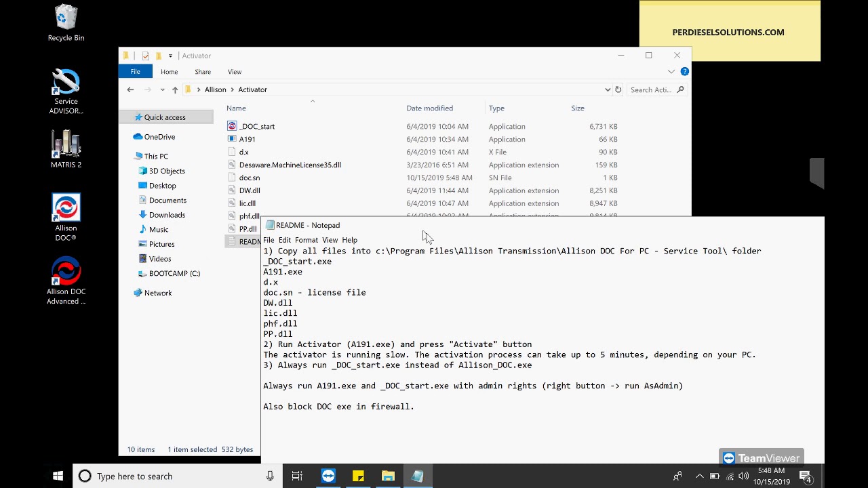Image resolution: width=868 pixels, height=488 pixels.
Task: Click Cortana microphone in search box
Action: point(270,476)
